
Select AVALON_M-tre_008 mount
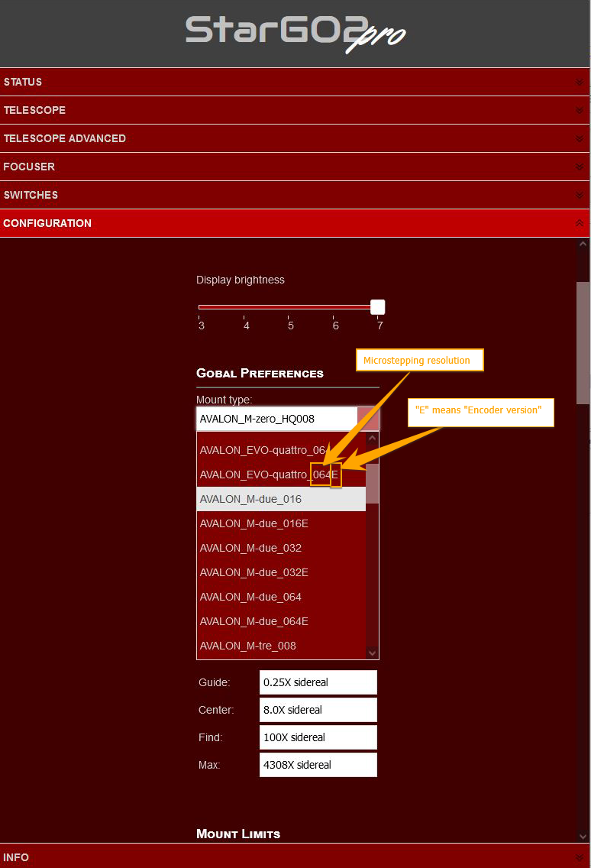tap(281, 645)
